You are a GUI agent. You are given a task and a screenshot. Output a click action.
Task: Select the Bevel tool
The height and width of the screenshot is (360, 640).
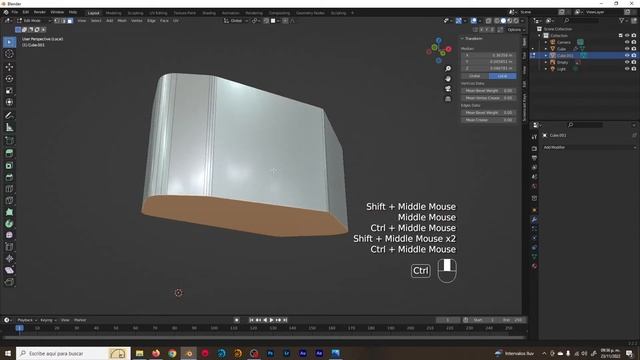coord(9,177)
